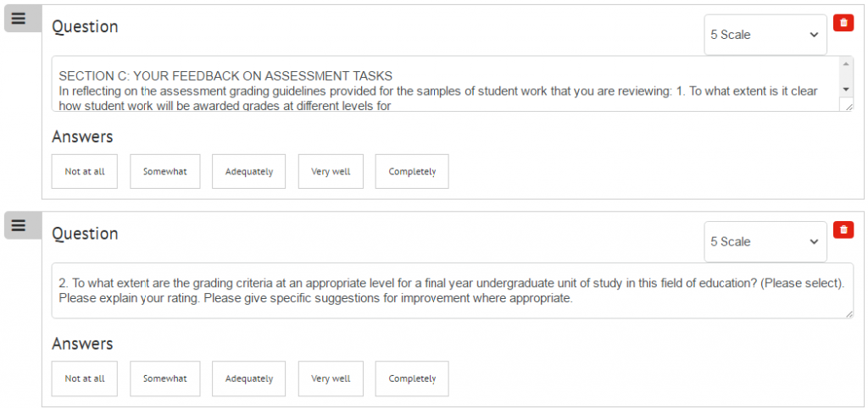868x409 pixels.
Task: Select 'Very well' answer in second question
Action: 331,379
